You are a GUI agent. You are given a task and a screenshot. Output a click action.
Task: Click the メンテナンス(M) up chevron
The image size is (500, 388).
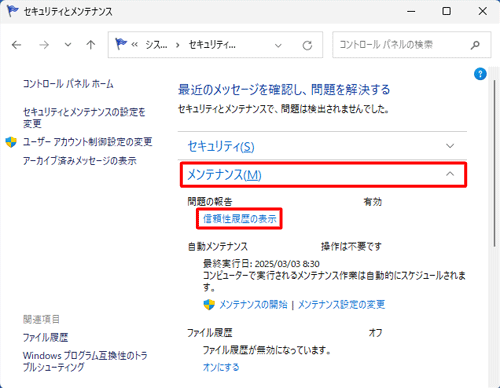point(450,174)
